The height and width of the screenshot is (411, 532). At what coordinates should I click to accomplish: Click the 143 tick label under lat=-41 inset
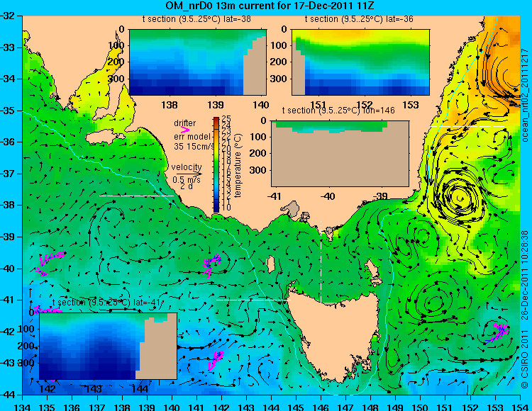point(94,388)
